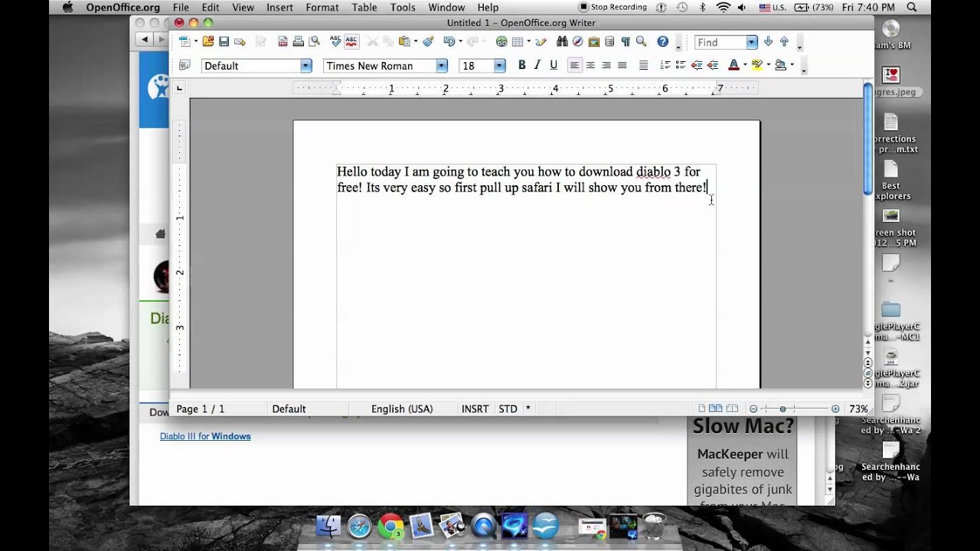Increase indent icon
Screen dimensions: 980x551
[713, 65]
